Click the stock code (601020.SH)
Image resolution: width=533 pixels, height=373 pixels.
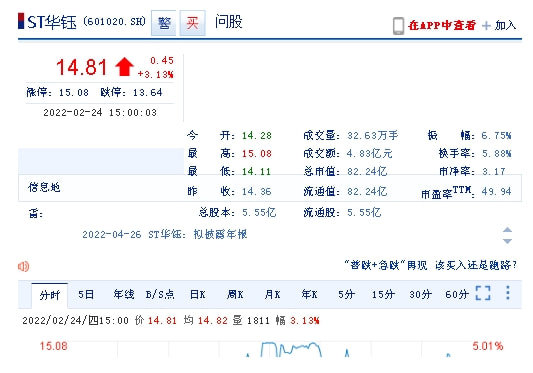(x=115, y=22)
